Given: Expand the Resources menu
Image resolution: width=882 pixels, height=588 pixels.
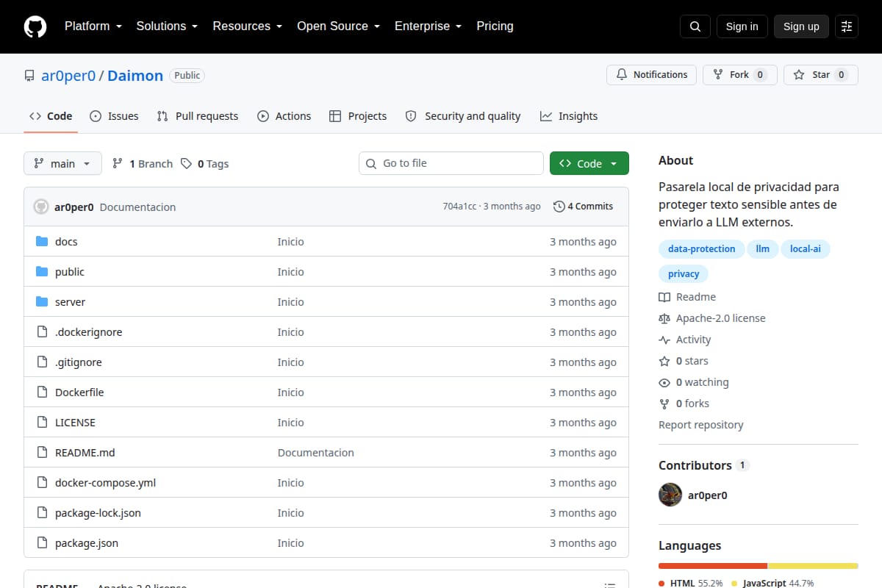Looking at the screenshot, I should pyautogui.click(x=248, y=26).
